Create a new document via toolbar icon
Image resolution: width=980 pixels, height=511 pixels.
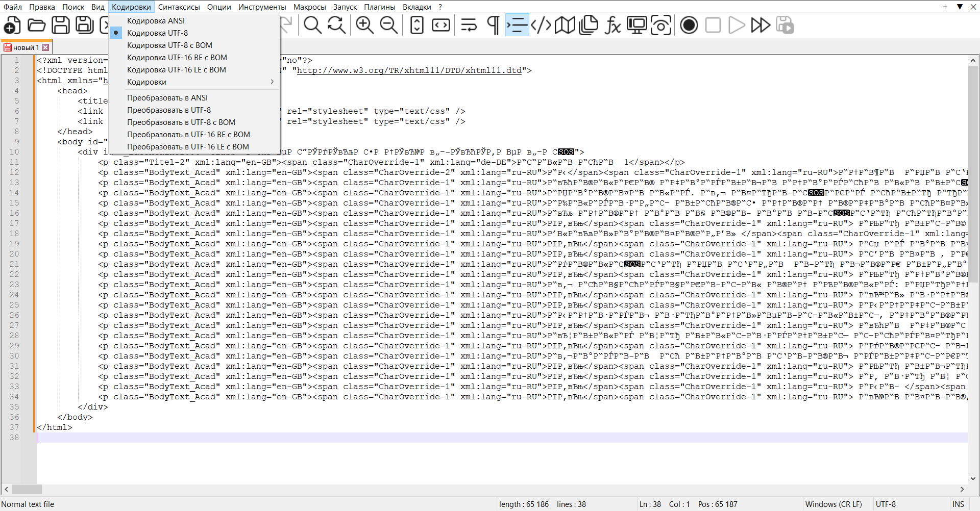point(12,25)
